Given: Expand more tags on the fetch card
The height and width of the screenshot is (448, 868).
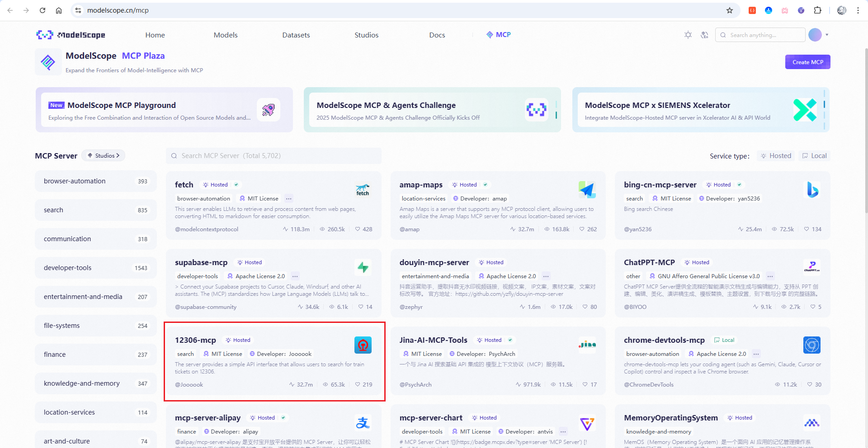Looking at the screenshot, I should [x=289, y=199].
